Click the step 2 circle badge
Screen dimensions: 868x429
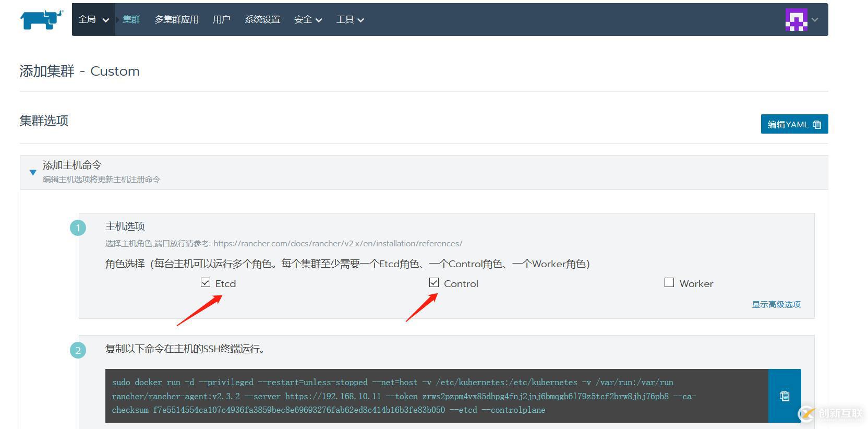(x=78, y=350)
